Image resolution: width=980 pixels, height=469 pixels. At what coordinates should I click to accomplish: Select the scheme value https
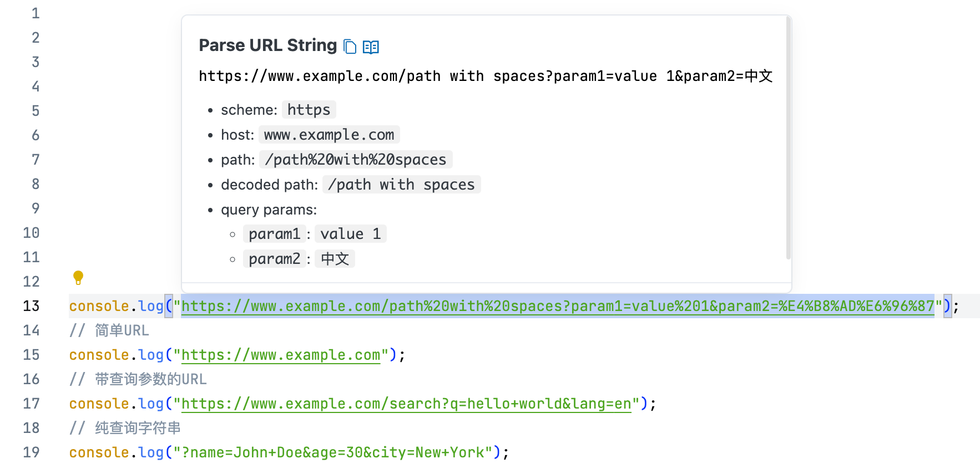coord(309,110)
